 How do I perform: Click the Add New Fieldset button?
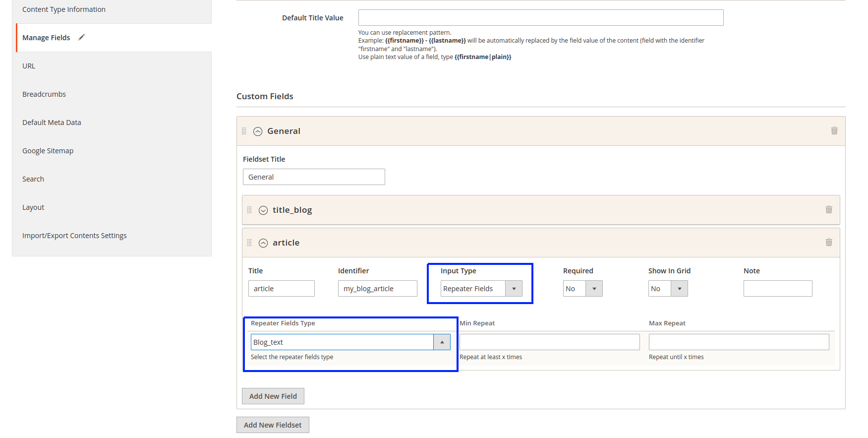(x=273, y=425)
